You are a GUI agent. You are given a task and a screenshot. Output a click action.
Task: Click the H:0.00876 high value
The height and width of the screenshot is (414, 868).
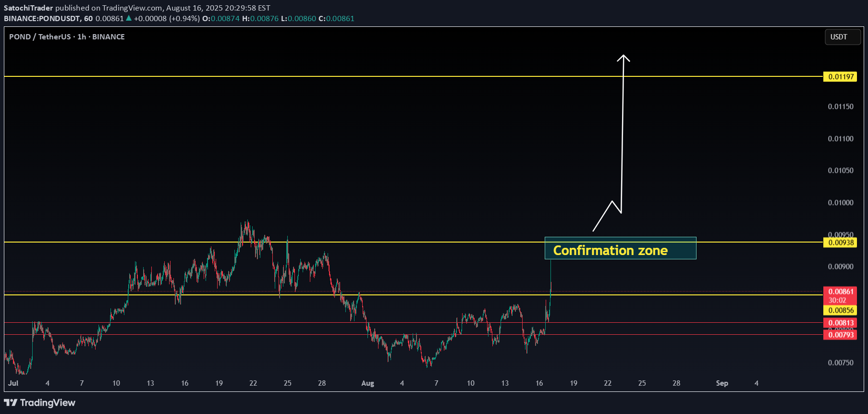pos(260,19)
